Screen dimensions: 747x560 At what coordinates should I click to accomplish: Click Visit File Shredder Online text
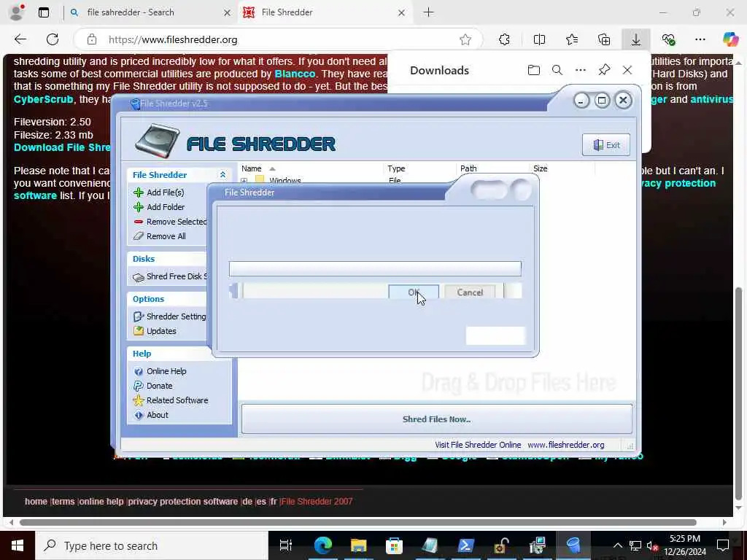[478, 445]
